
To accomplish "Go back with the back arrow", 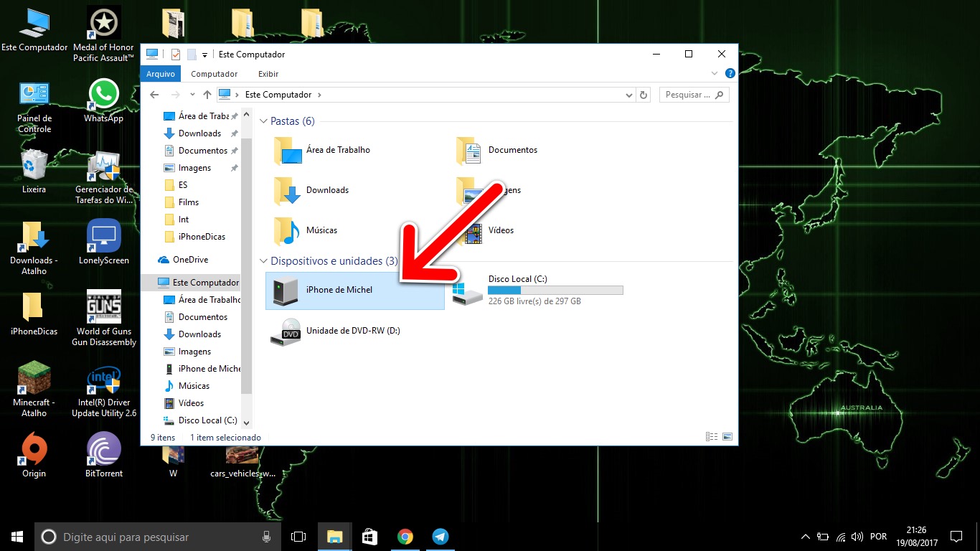I will 154,95.
